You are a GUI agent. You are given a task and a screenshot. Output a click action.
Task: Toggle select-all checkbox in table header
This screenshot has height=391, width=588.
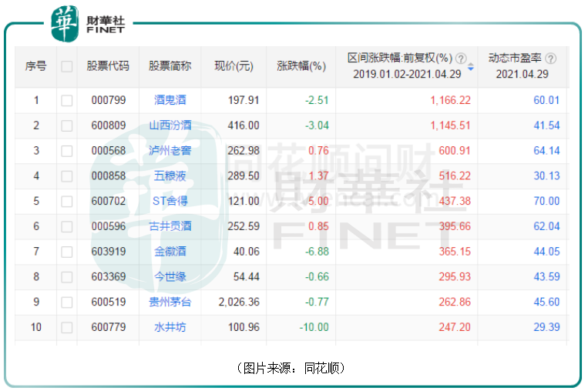(67, 67)
